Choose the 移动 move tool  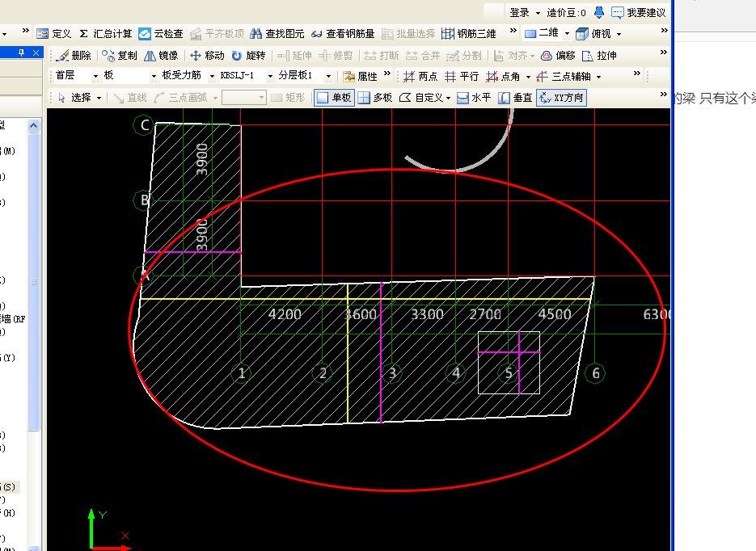[x=207, y=56]
